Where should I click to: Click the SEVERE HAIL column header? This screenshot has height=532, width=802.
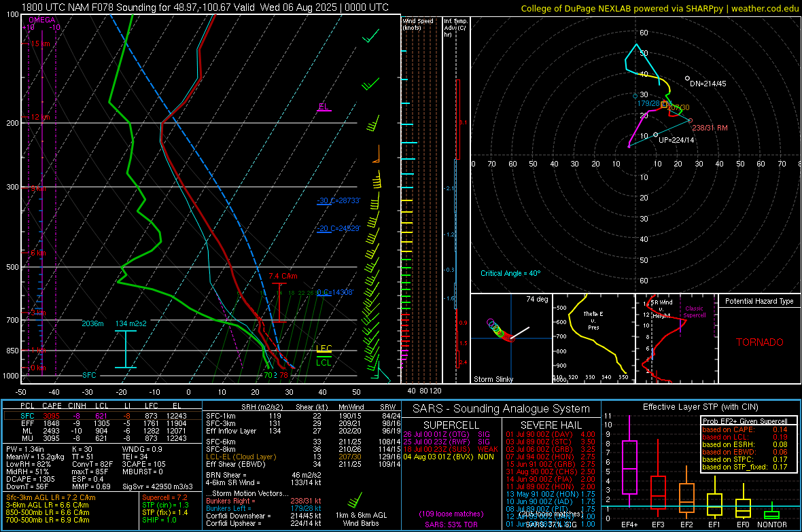551,425
